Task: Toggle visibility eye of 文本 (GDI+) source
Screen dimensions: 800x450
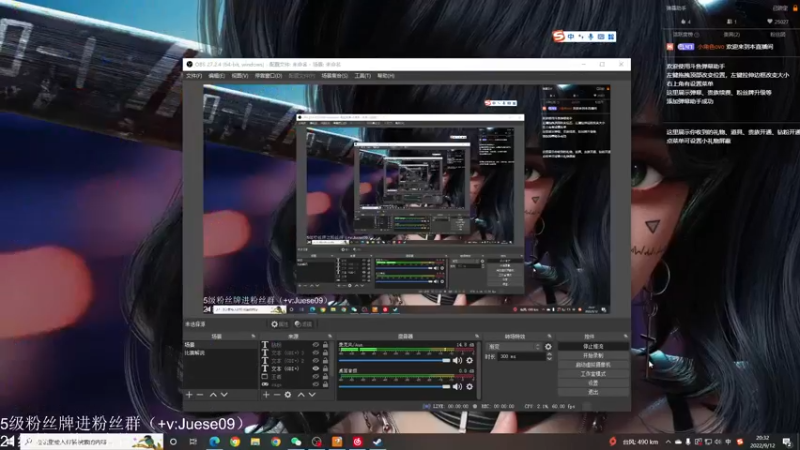Action: point(316,368)
